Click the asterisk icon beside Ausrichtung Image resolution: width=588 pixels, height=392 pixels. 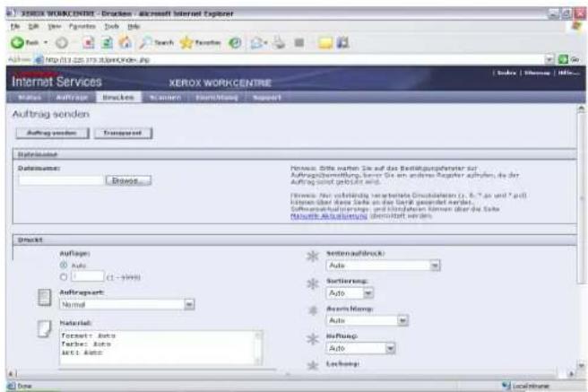313,310
